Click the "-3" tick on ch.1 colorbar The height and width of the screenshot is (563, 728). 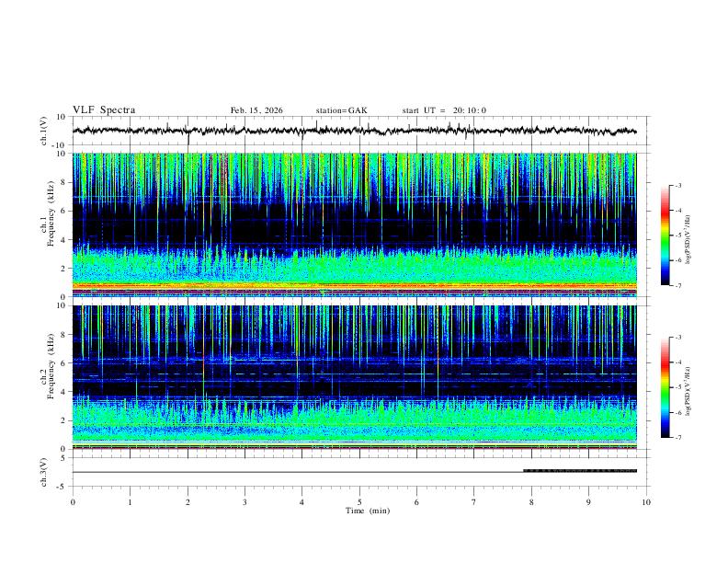(x=678, y=185)
